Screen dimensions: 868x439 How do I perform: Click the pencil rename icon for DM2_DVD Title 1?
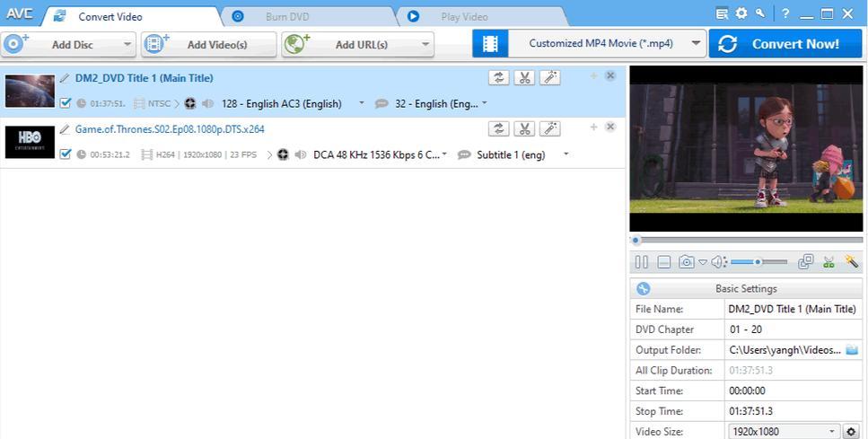point(66,78)
